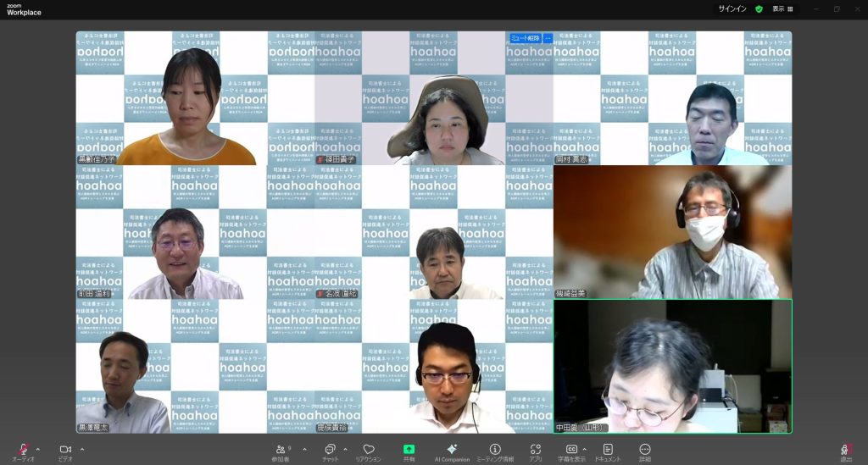Expand the participants options caret
Image resolution: width=868 pixels, height=465 pixels.
(304, 449)
